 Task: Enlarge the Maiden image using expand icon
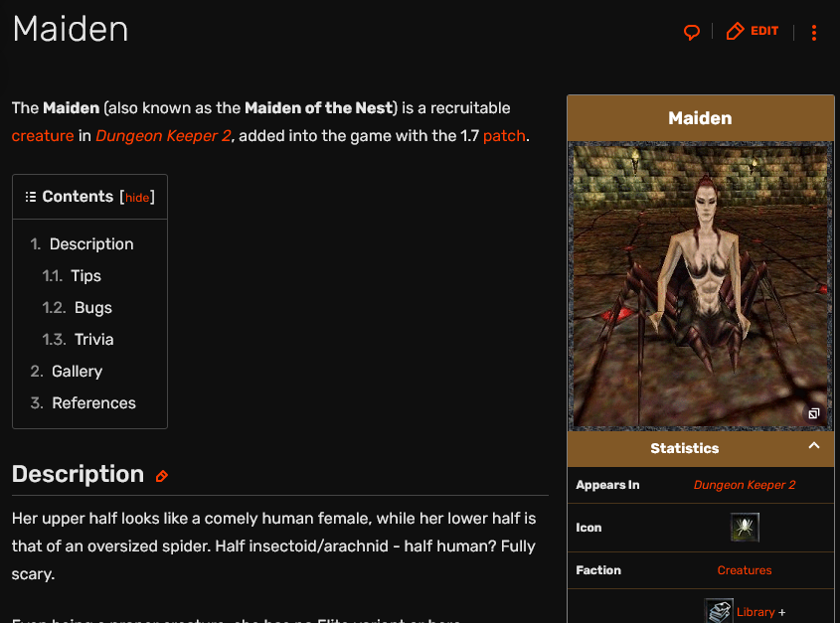(814, 413)
